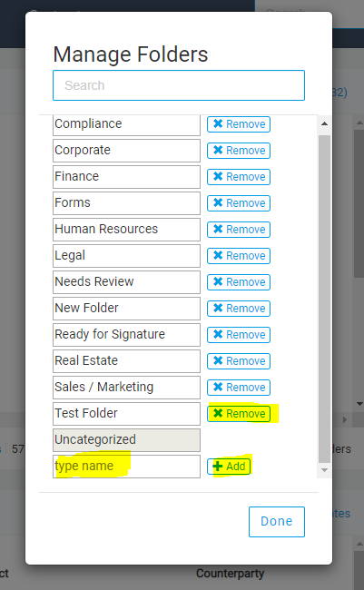Click the Search box in Manage Folders
The image size is (364, 590).
pyautogui.click(x=179, y=85)
